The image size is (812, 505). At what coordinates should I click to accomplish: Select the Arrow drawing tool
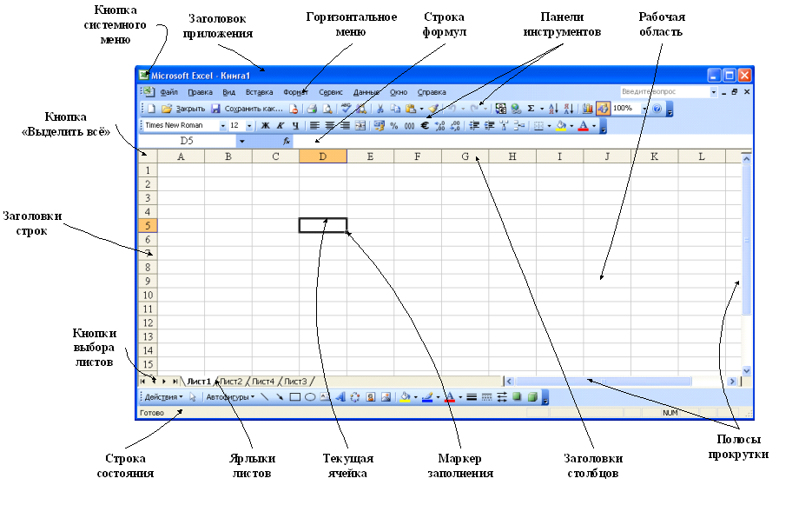(280, 397)
